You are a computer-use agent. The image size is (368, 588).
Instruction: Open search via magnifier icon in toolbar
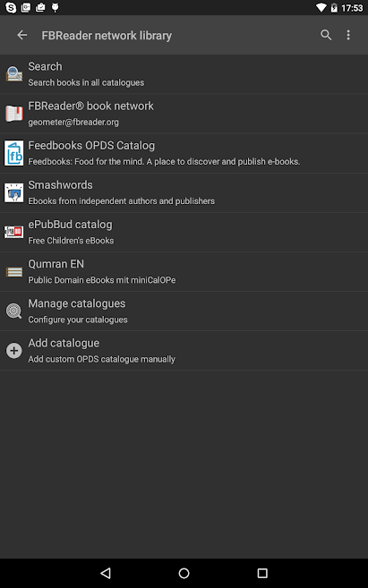(x=326, y=35)
